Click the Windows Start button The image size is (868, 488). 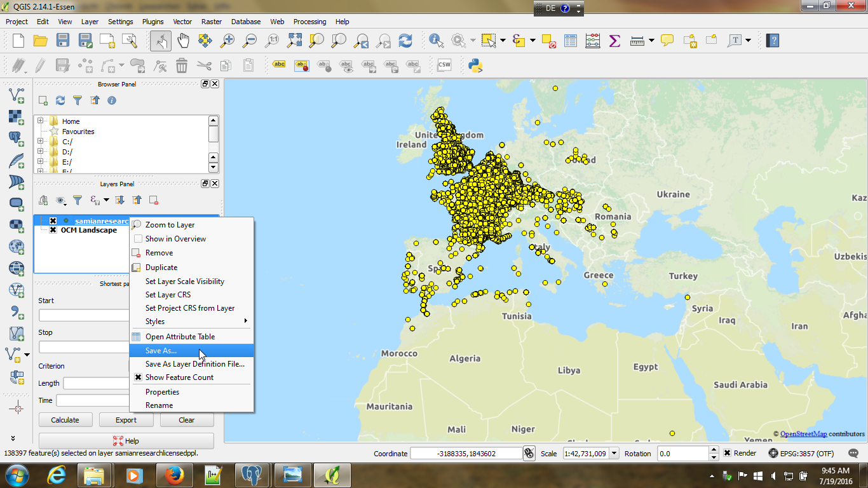17,475
